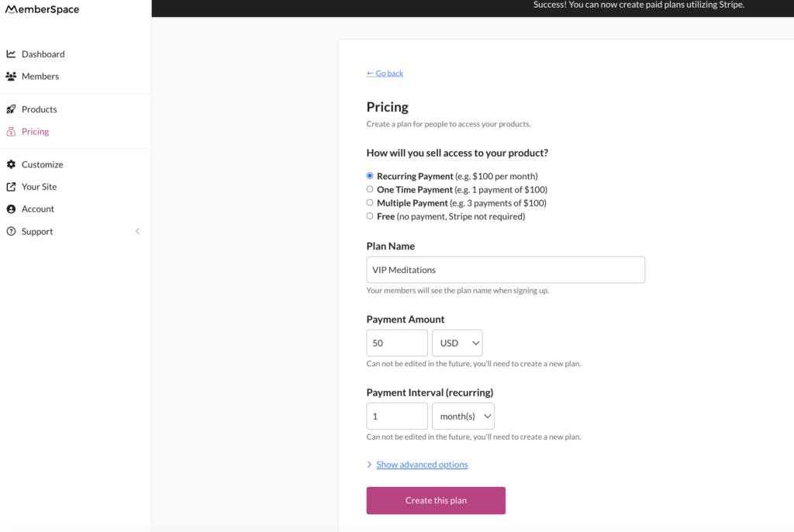The height and width of the screenshot is (532, 794).
Task: Click the Go back link
Action: pyautogui.click(x=385, y=74)
